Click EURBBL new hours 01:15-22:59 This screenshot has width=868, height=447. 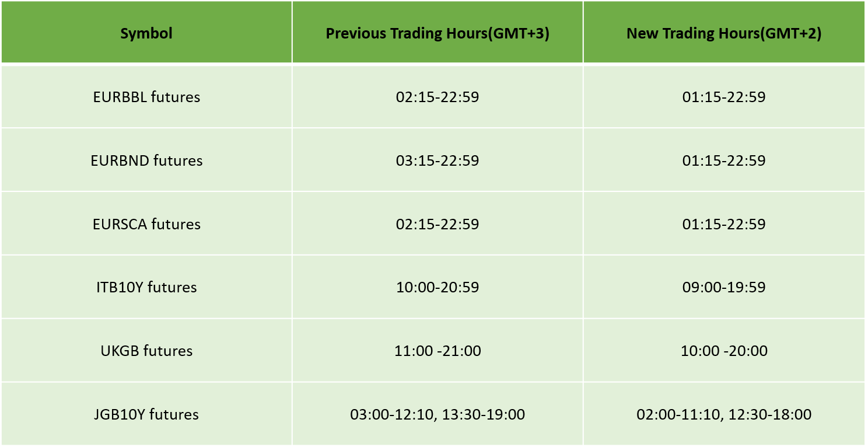pyautogui.click(x=724, y=97)
